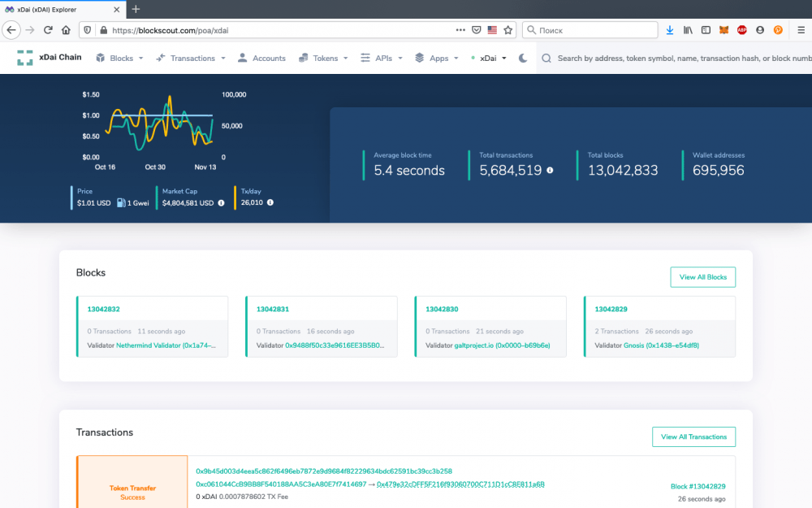Reload the page with the refresh icon
812x508 pixels.
coord(48,30)
